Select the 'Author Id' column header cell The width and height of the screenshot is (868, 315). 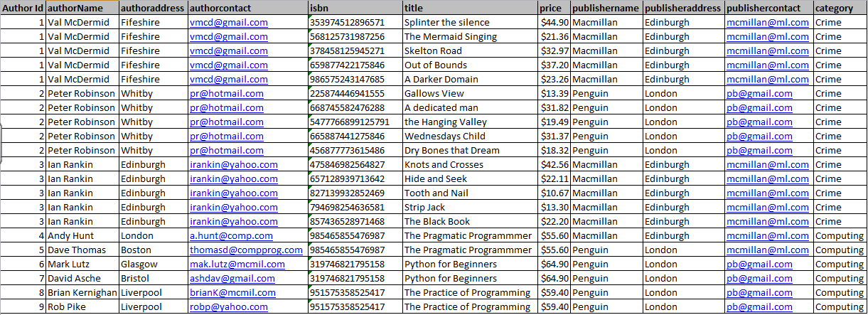click(x=23, y=8)
